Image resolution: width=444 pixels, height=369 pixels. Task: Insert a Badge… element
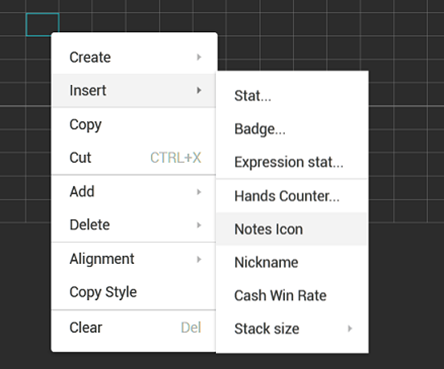click(x=292, y=129)
